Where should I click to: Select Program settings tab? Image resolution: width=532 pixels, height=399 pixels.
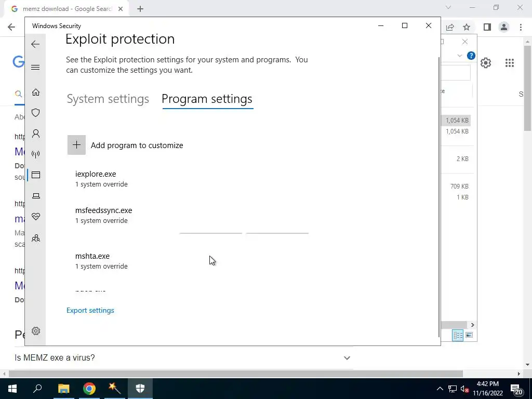coord(207,99)
